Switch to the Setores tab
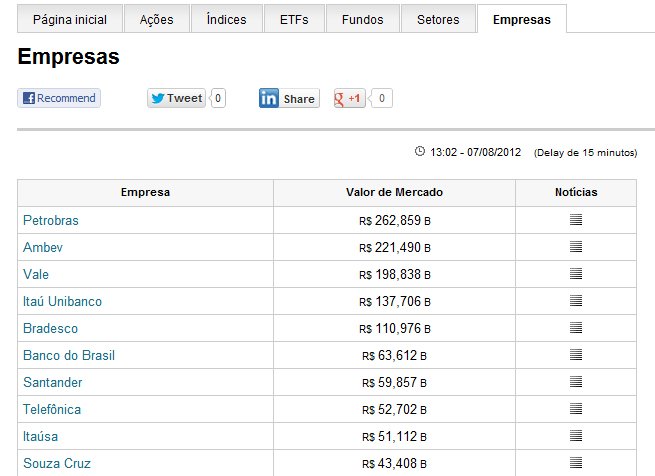This screenshot has height=476, width=655. coord(438,19)
